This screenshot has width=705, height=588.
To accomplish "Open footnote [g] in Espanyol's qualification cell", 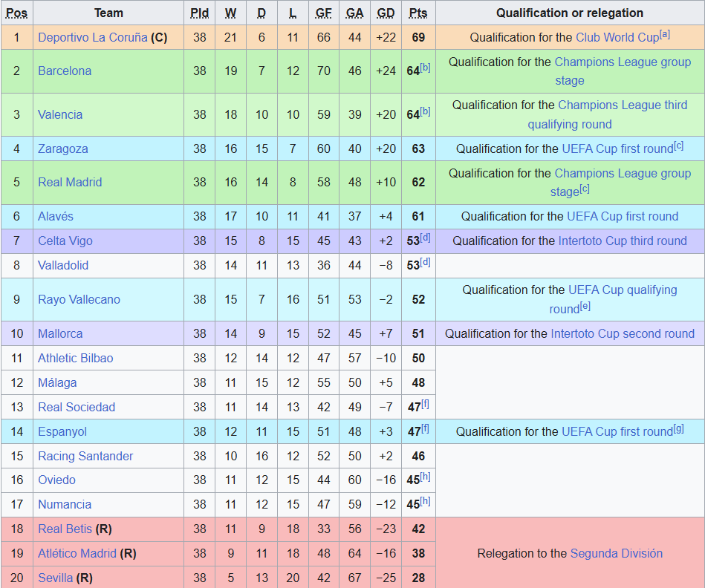I will [x=678, y=429].
